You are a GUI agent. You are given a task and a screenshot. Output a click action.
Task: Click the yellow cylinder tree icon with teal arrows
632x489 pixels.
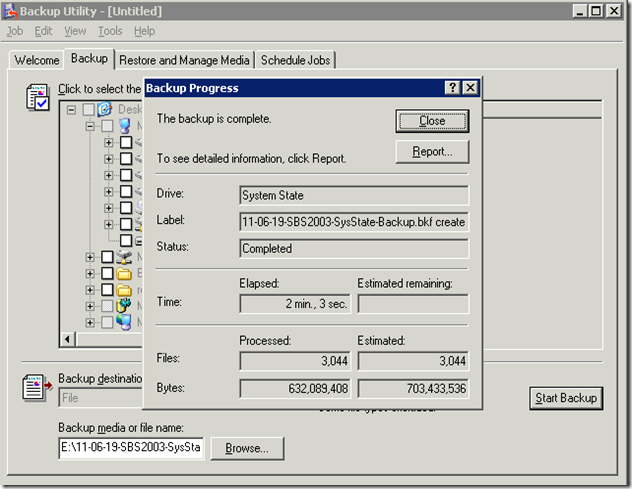[124, 306]
